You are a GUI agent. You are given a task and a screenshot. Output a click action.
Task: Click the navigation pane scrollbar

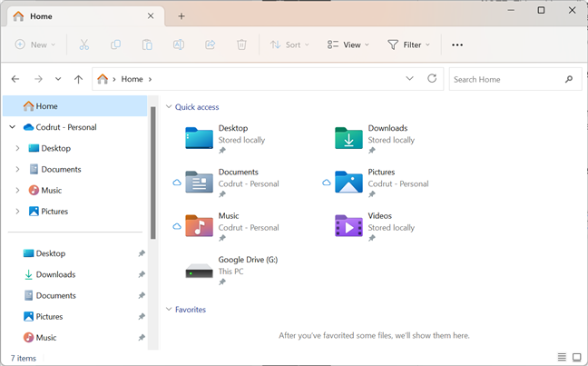[153, 173]
